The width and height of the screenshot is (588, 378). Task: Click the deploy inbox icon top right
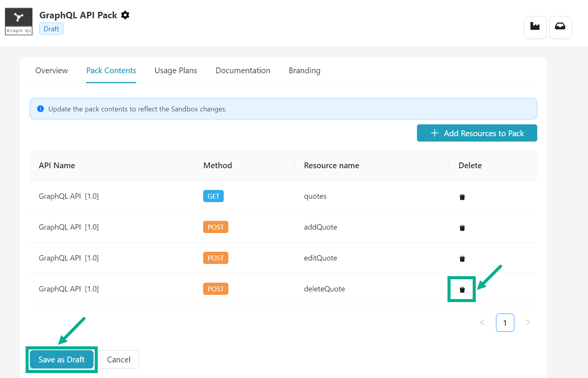[x=560, y=27]
